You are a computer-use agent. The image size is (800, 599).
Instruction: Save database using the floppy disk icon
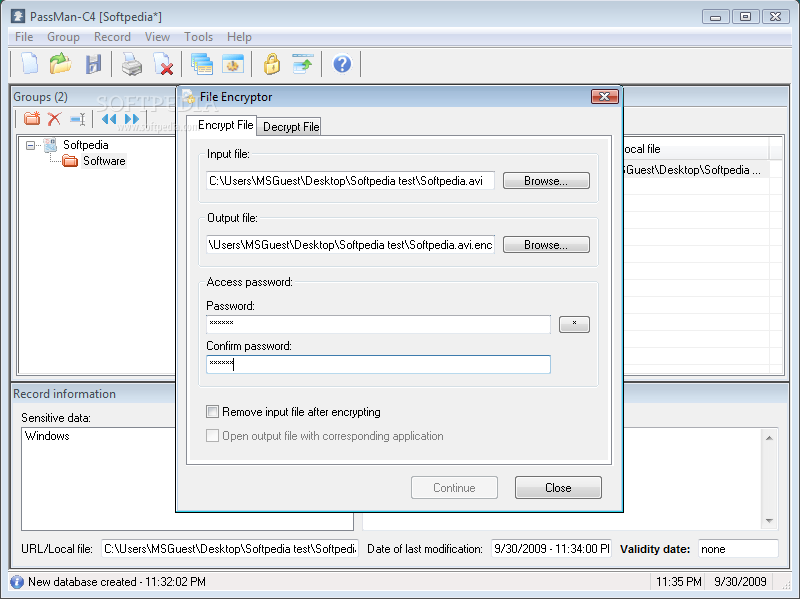(93, 64)
